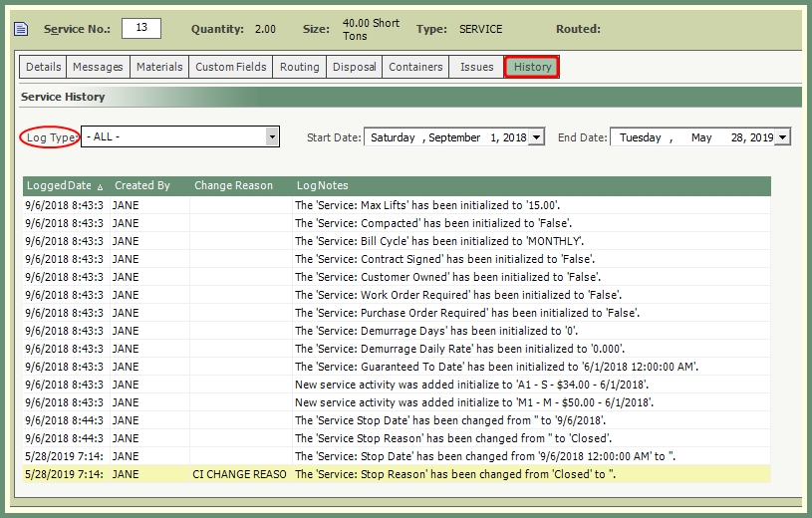Select the 'Work Order Required' log row

point(397,295)
